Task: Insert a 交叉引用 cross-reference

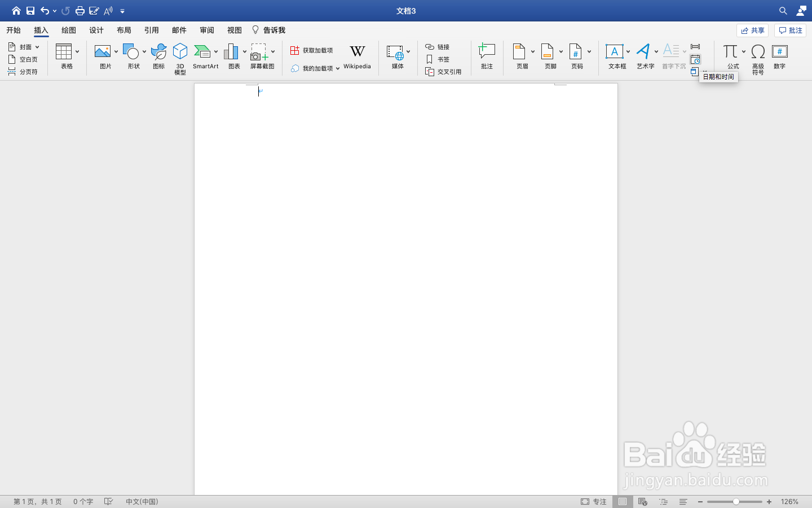Action: tap(443, 72)
